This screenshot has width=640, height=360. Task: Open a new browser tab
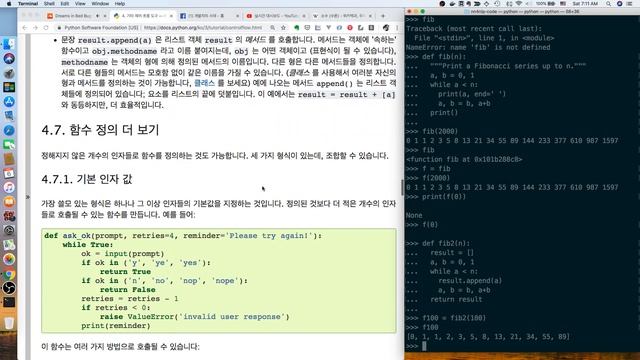pyautogui.click(x=383, y=16)
